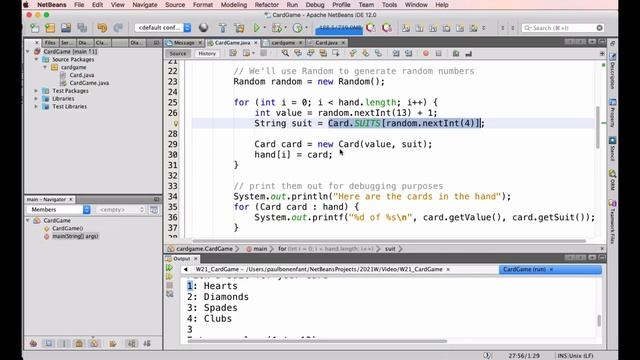Click the Save All toolbar icon

(x=82, y=28)
